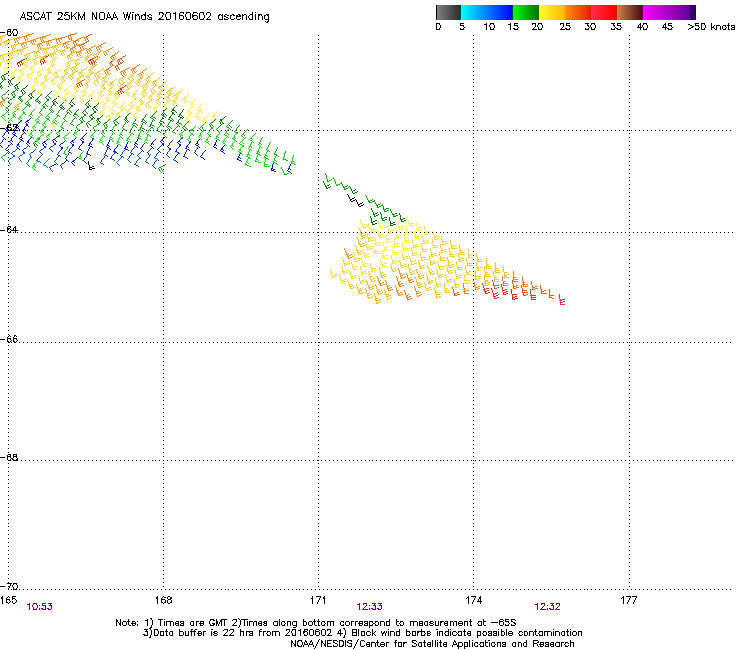Click the yellow 20-25 knots legend segment
740x650 pixels.
(552, 12)
